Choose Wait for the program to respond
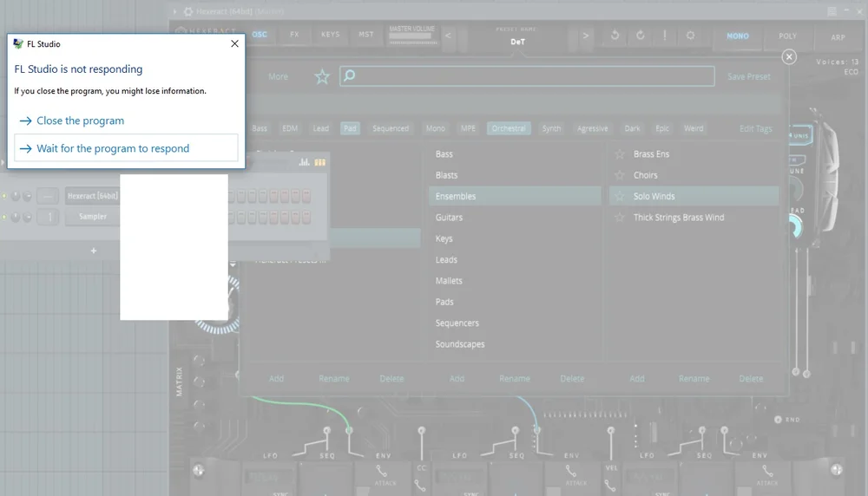Viewport: 868px width, 496px height. coord(126,148)
